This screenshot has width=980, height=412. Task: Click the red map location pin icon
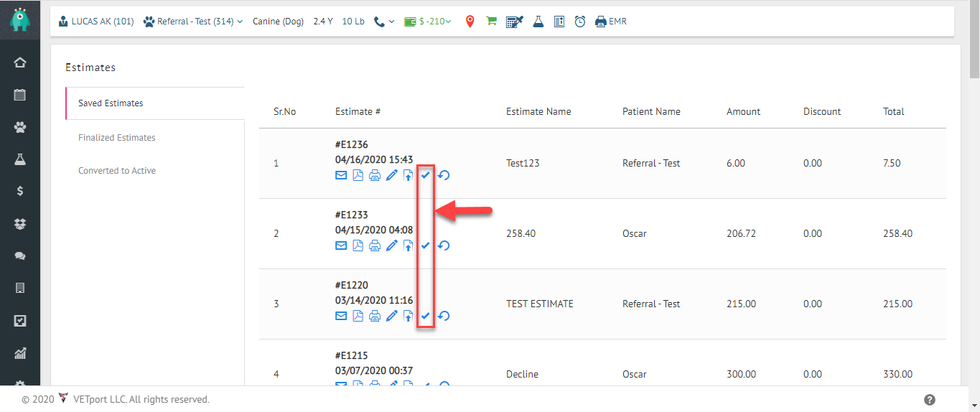[470, 22]
